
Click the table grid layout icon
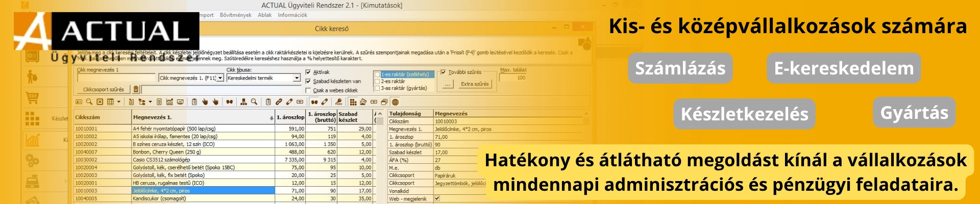[x=110, y=102]
